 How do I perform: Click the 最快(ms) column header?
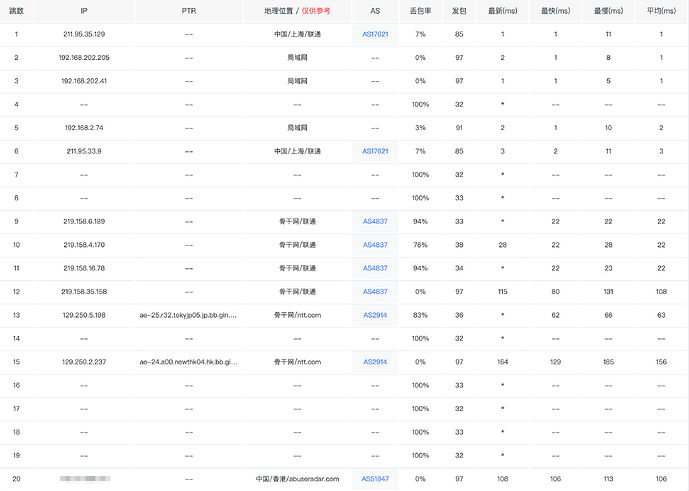click(x=555, y=11)
